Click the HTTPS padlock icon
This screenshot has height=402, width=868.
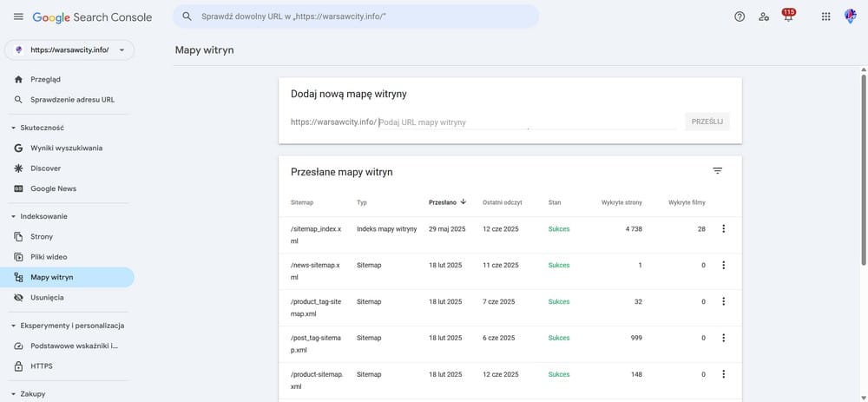pos(19,366)
